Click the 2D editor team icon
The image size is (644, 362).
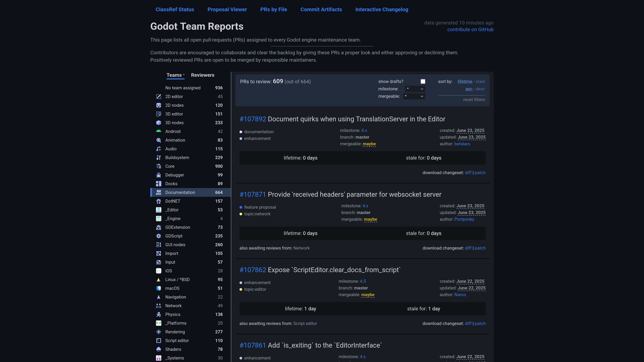coord(158,96)
